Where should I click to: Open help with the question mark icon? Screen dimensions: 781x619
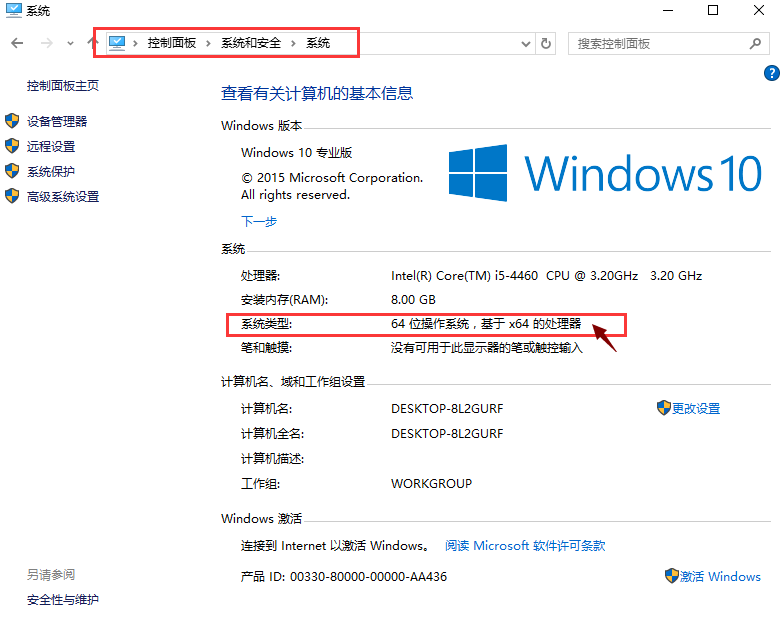point(772,73)
